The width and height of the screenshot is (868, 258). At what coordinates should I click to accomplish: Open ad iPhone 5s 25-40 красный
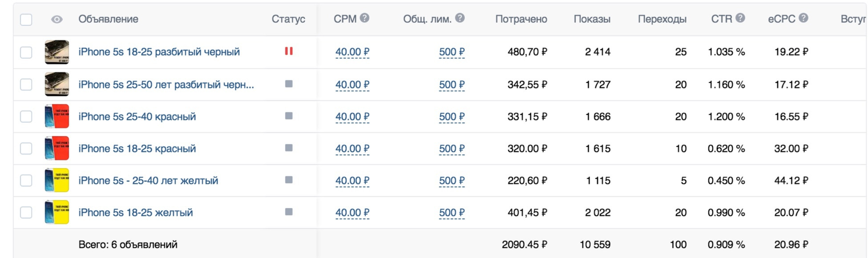[x=137, y=117]
